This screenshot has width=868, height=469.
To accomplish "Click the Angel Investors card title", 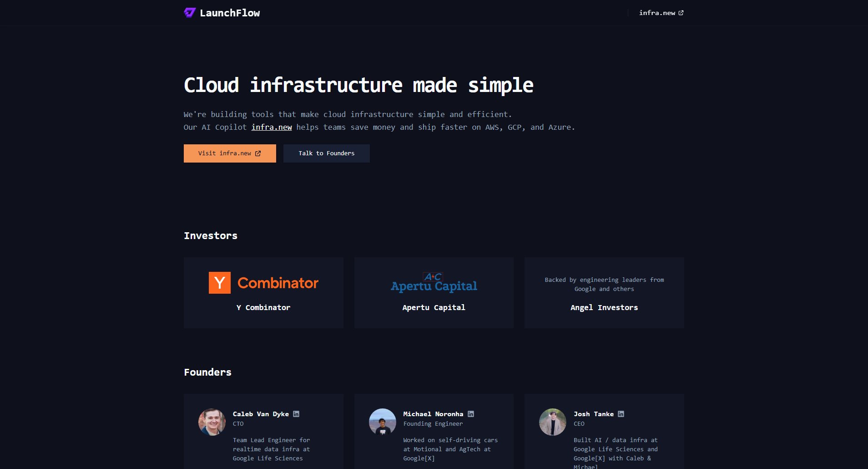I will tap(604, 307).
